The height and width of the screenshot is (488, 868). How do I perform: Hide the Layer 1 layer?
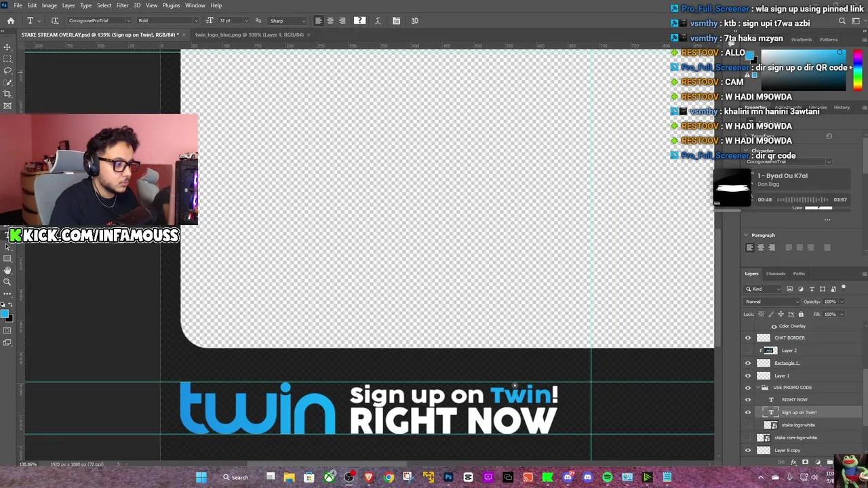click(x=748, y=375)
